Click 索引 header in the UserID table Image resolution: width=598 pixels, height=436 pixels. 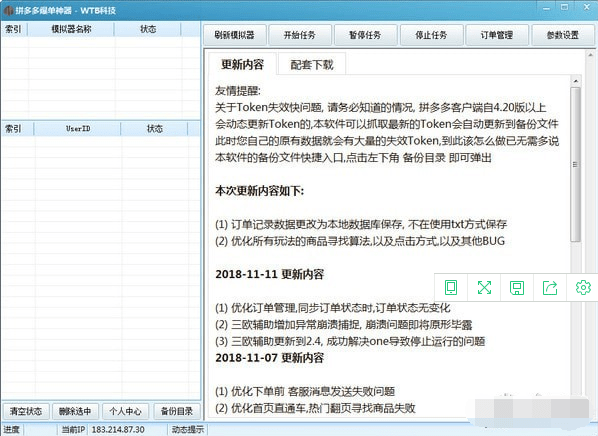tap(17, 129)
